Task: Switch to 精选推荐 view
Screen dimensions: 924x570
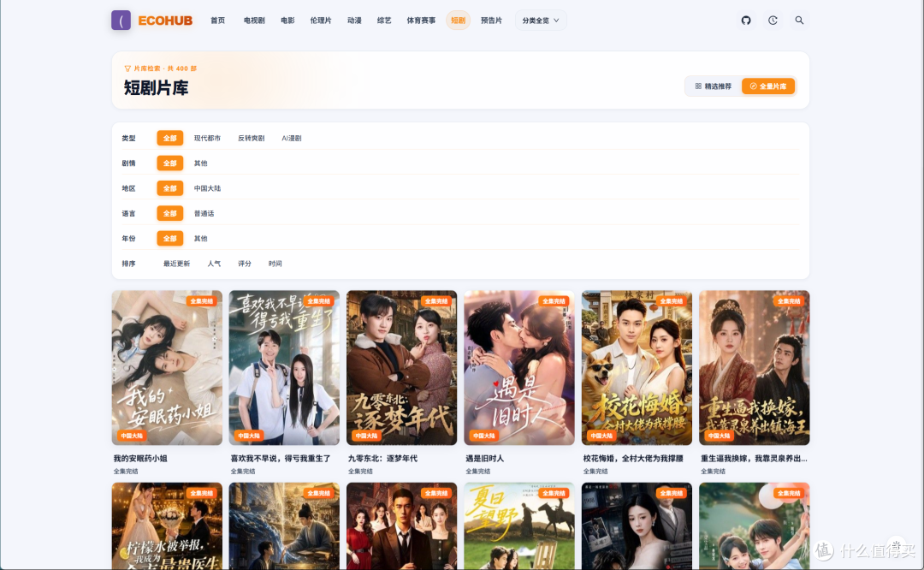Action: coord(713,86)
